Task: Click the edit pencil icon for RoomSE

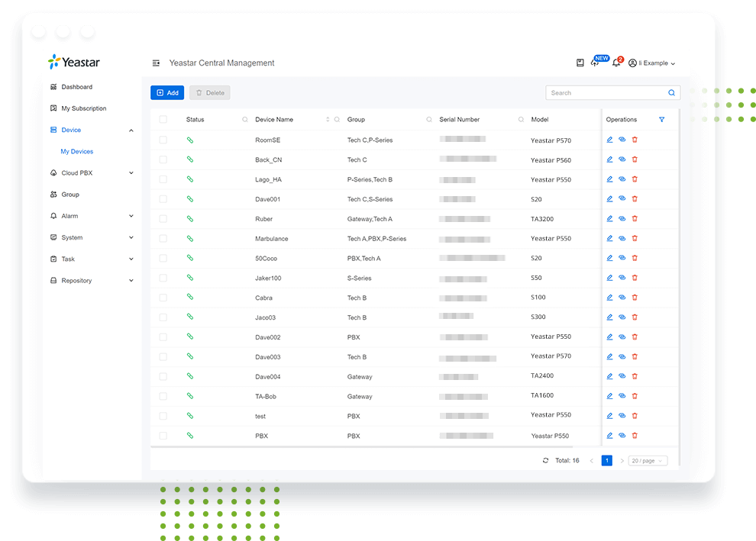Action: coord(609,140)
